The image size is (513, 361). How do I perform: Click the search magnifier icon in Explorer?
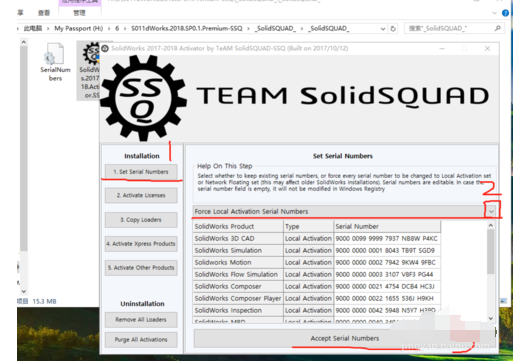pos(498,28)
